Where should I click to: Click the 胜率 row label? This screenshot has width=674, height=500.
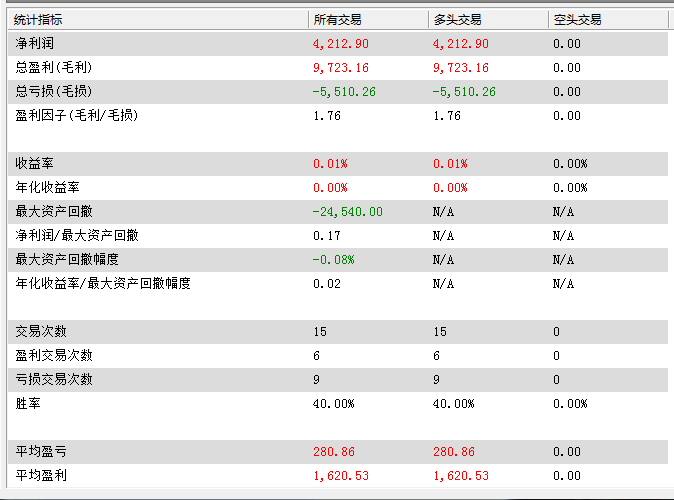[x=27, y=404]
